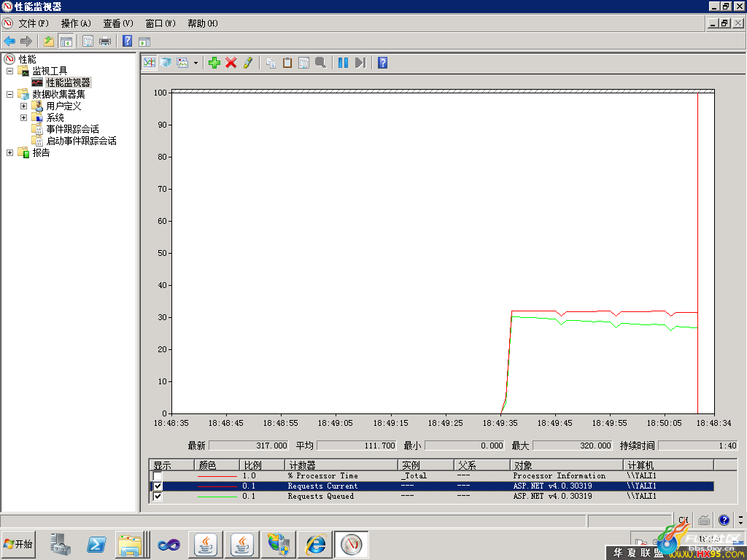Click the export list toolbar icon
Image resolution: width=747 pixels, height=560 pixels.
click(x=88, y=42)
